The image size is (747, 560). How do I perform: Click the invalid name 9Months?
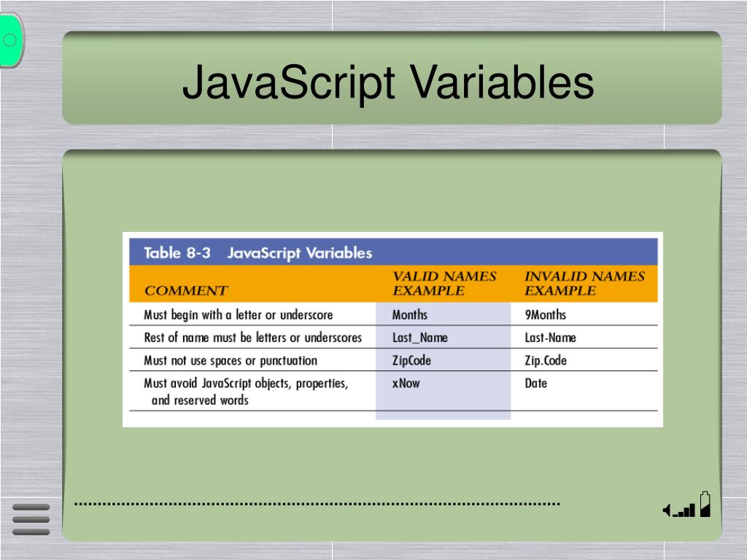click(x=546, y=315)
